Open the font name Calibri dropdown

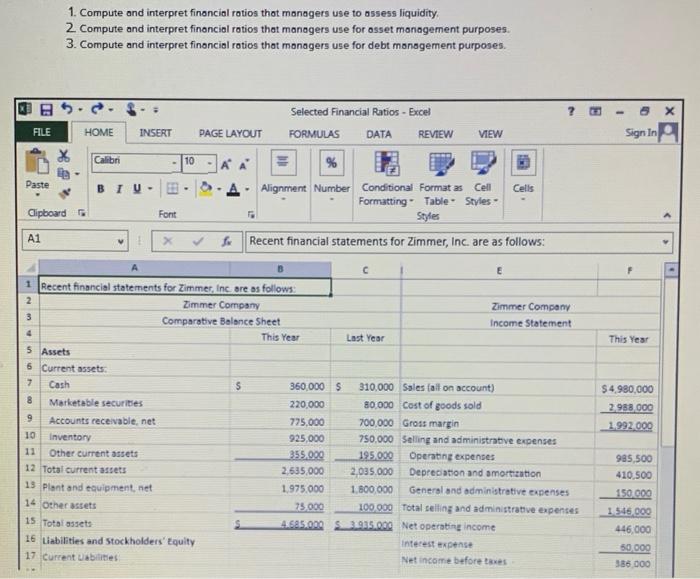click(x=175, y=163)
